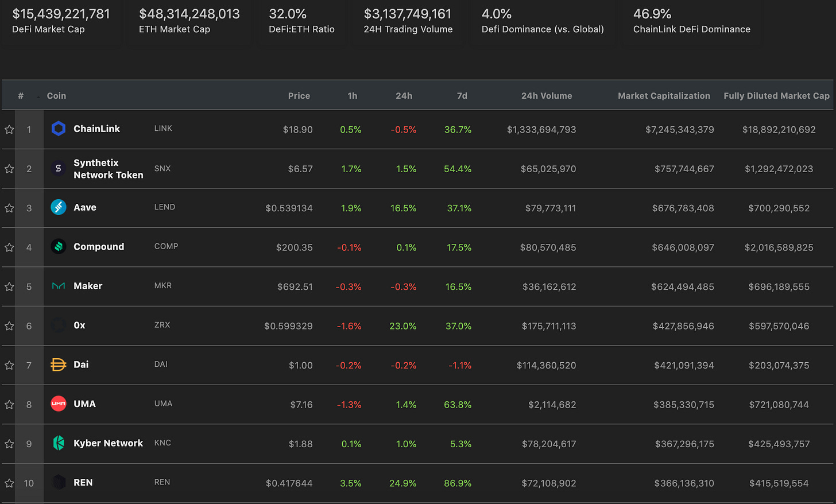
Task: Click the SNX ticker symbol
Action: pyautogui.click(x=162, y=168)
